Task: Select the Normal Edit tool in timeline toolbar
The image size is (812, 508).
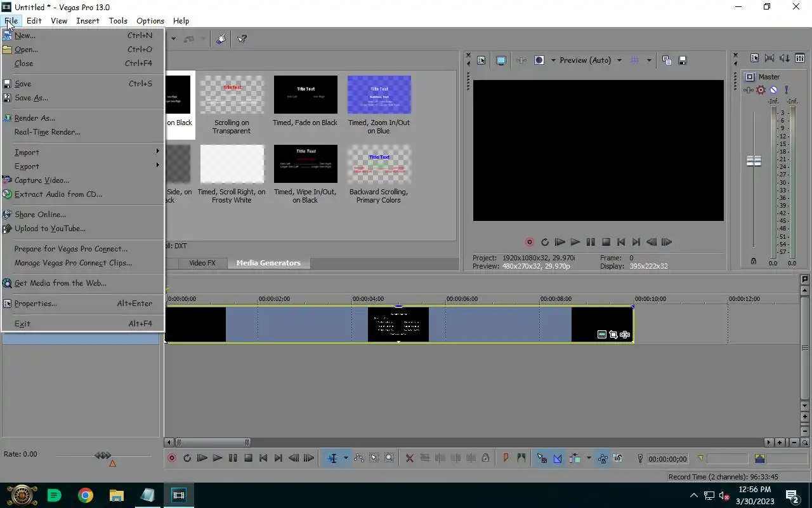Action: click(332, 458)
